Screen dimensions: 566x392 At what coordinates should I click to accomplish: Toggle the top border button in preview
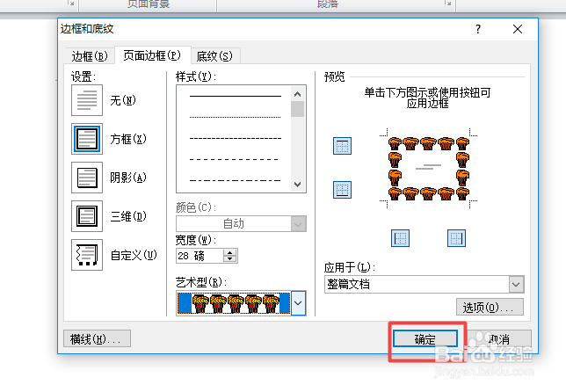tap(342, 146)
